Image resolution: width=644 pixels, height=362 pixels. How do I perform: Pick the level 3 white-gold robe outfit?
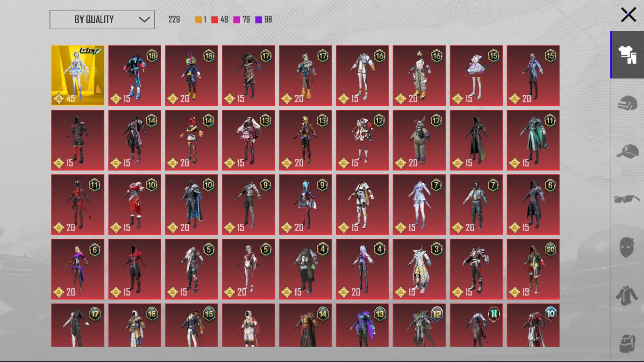(x=419, y=269)
